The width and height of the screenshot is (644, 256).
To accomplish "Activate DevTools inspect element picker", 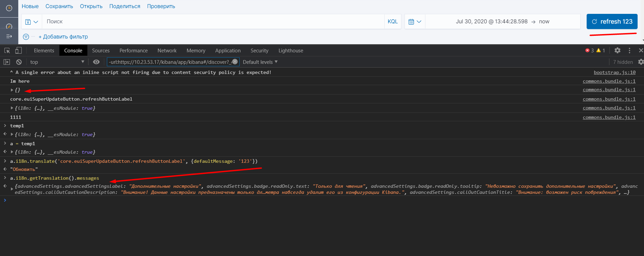I will [7, 50].
